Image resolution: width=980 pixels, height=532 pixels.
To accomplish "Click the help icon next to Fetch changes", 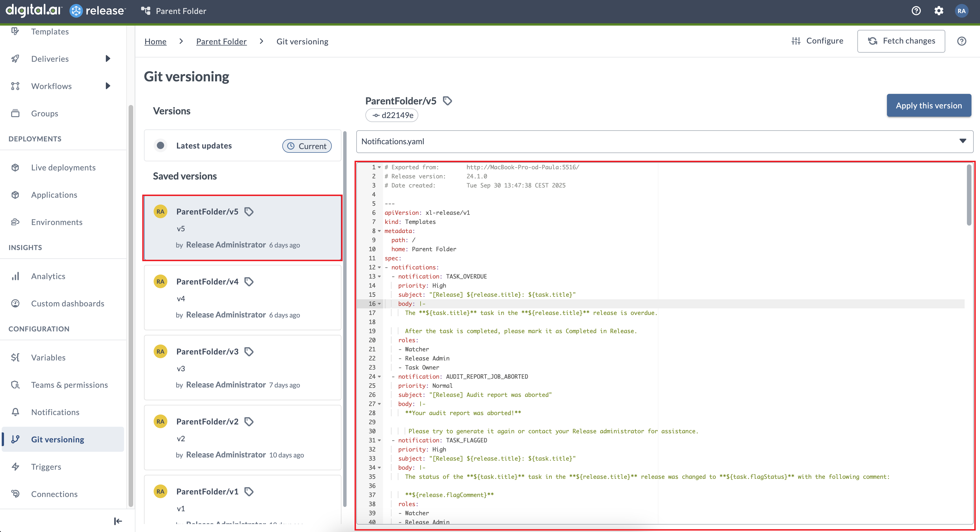I will [x=961, y=41].
